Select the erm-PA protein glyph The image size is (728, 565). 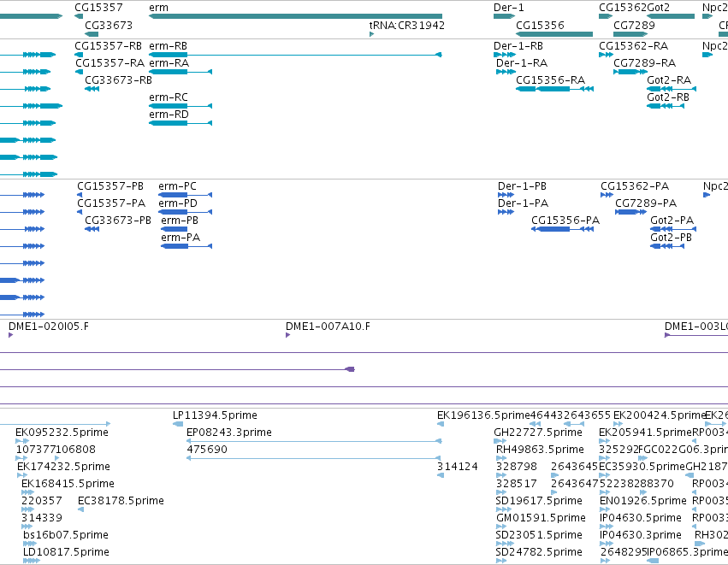pos(186,246)
